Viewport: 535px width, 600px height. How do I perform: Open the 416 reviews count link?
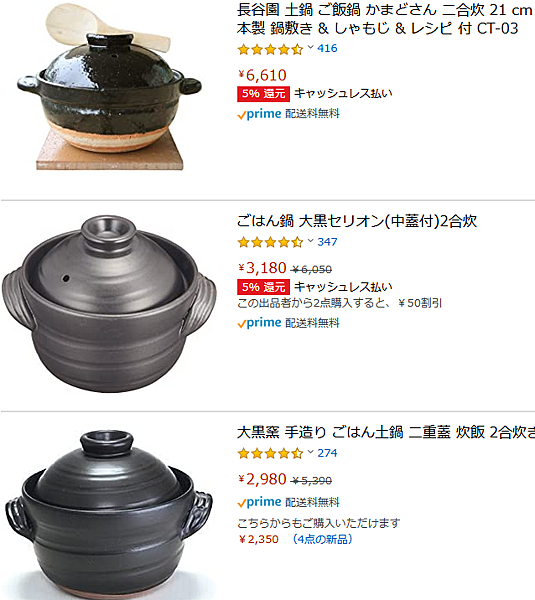pos(327,48)
